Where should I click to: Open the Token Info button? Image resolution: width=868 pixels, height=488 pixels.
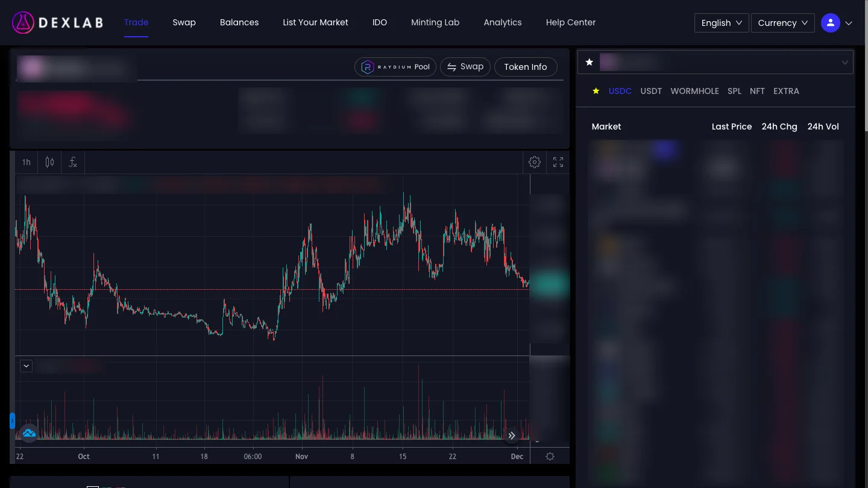526,67
